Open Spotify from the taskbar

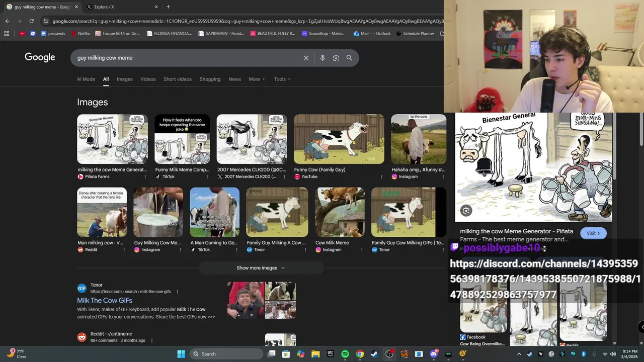pos(345,354)
